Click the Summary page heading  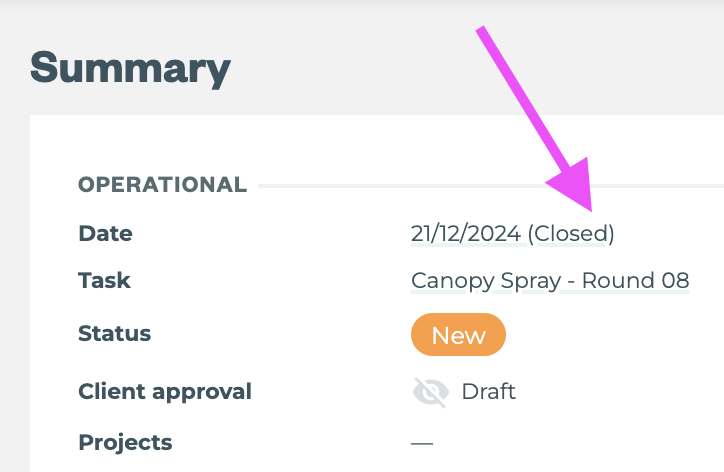coord(130,68)
